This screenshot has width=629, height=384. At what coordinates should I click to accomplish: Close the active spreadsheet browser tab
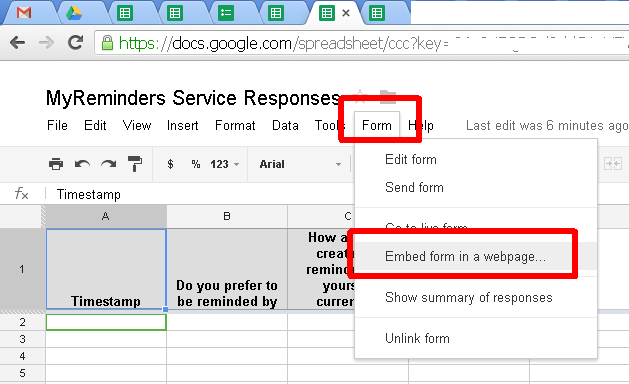(346, 13)
